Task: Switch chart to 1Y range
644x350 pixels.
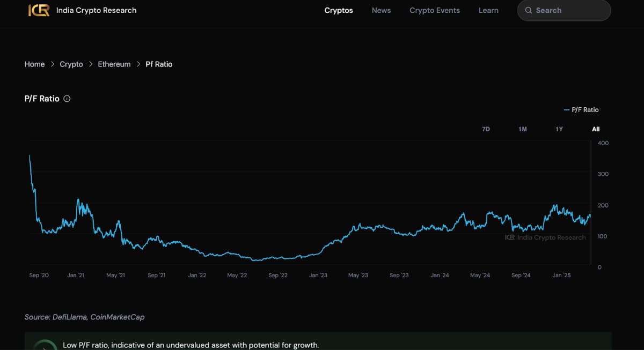Action: tap(559, 129)
